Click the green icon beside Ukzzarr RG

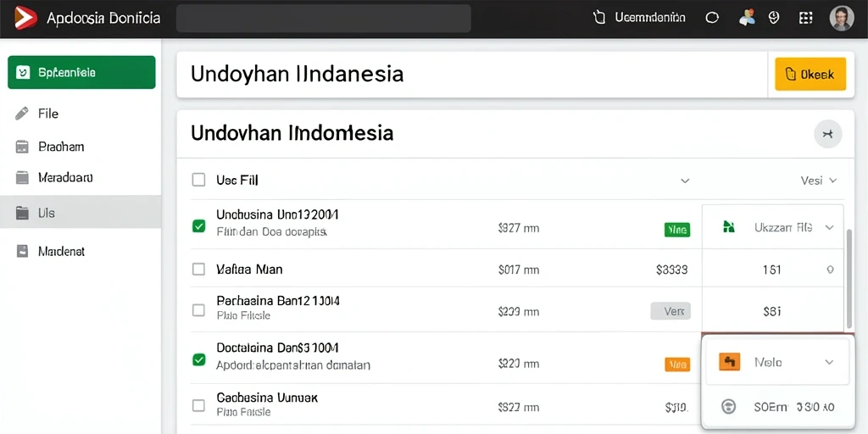click(729, 226)
